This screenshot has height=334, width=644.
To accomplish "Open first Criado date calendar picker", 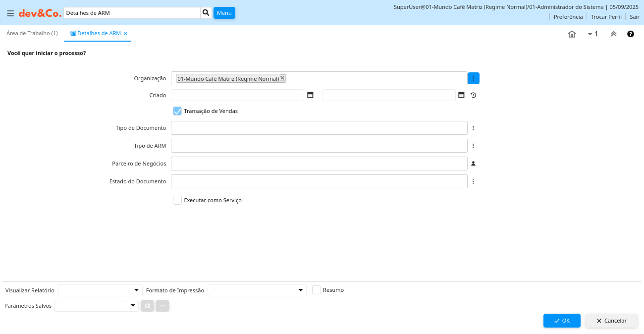I will (x=310, y=95).
